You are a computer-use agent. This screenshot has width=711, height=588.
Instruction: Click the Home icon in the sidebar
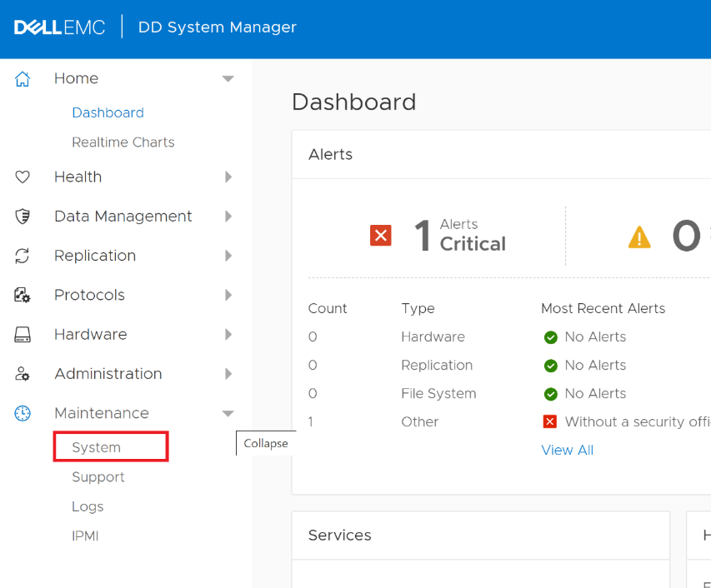click(x=22, y=77)
